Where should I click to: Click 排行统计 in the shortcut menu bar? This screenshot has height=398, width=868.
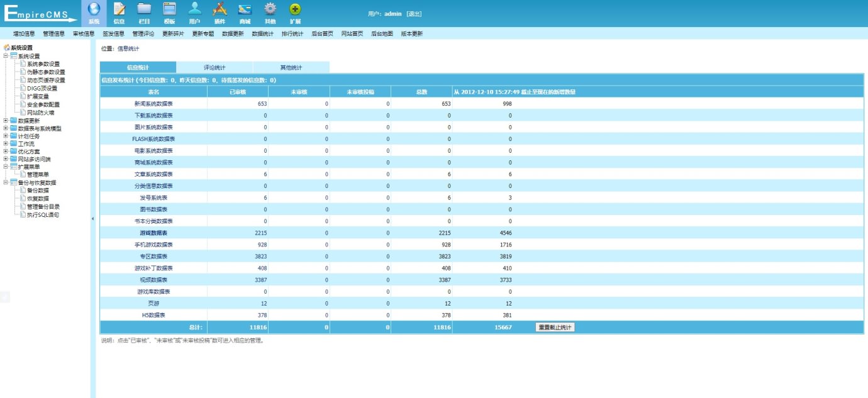tap(292, 34)
